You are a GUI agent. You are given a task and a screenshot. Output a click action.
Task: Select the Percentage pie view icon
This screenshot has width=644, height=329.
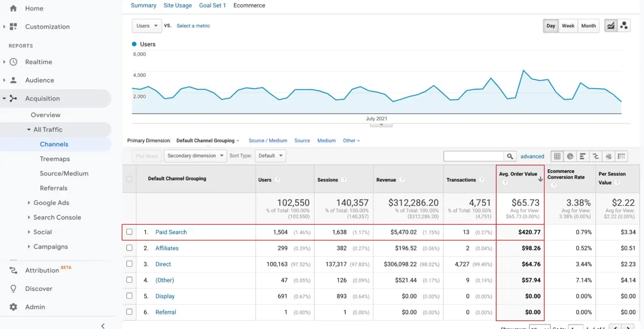point(570,156)
